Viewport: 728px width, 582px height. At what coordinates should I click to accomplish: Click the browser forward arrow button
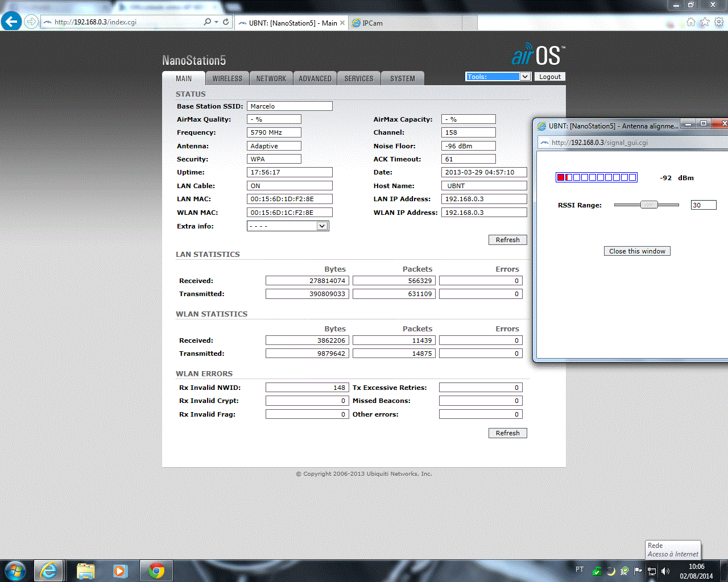(31, 22)
